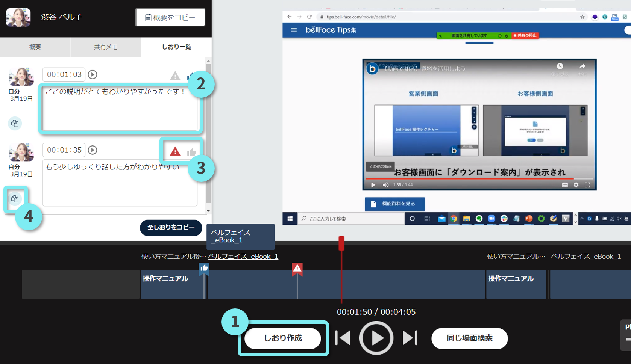631x364 pixels.
Task: Click その他の動画 overlay label
Action: (x=380, y=166)
